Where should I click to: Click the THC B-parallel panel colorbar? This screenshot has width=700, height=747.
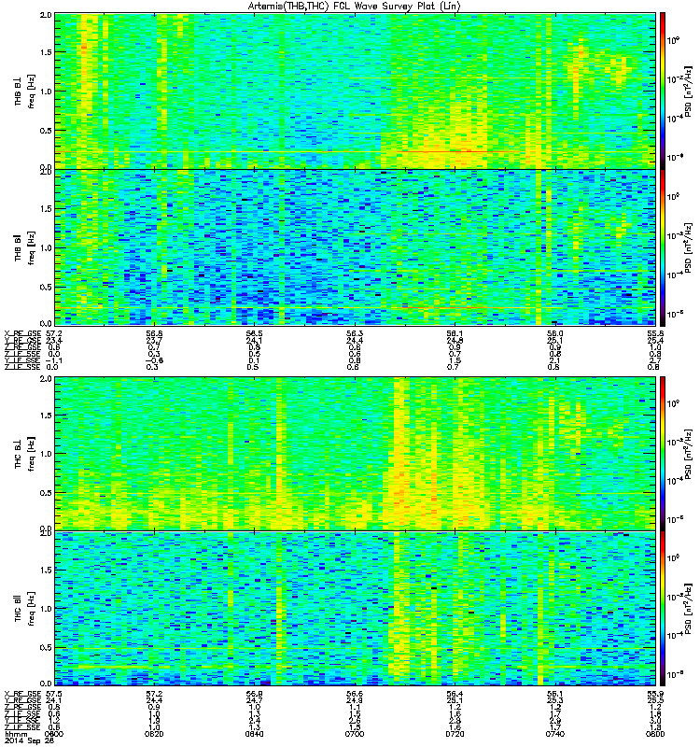pyautogui.click(x=663, y=609)
